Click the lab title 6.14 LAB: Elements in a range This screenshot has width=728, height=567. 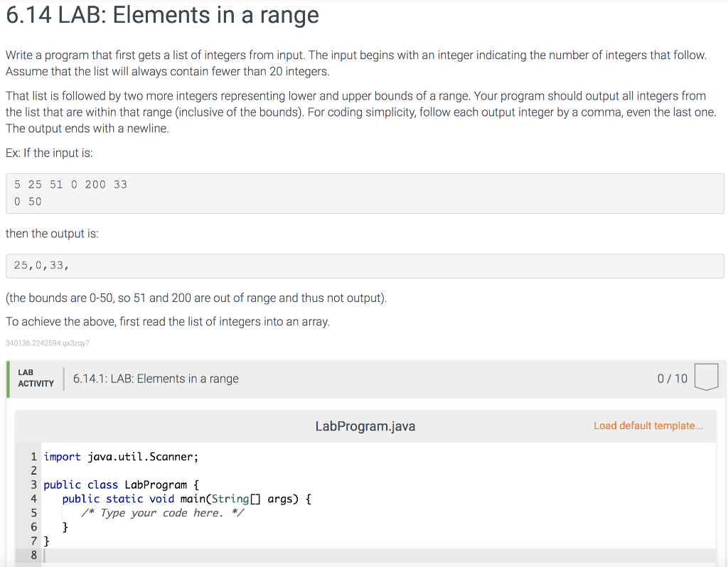(x=161, y=15)
